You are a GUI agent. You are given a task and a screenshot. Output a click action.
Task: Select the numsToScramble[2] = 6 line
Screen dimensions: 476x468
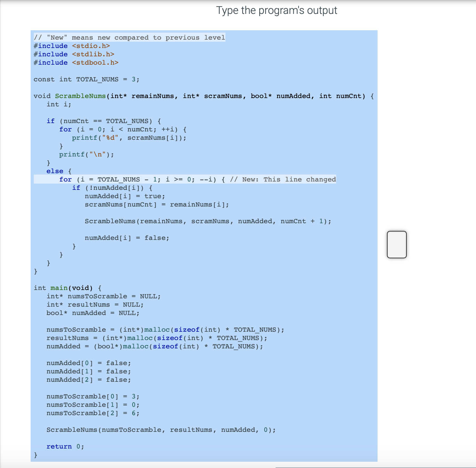click(93, 413)
